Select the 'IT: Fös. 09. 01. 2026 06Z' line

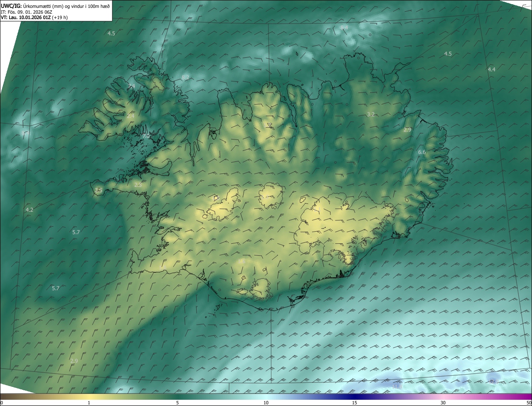(26, 12)
